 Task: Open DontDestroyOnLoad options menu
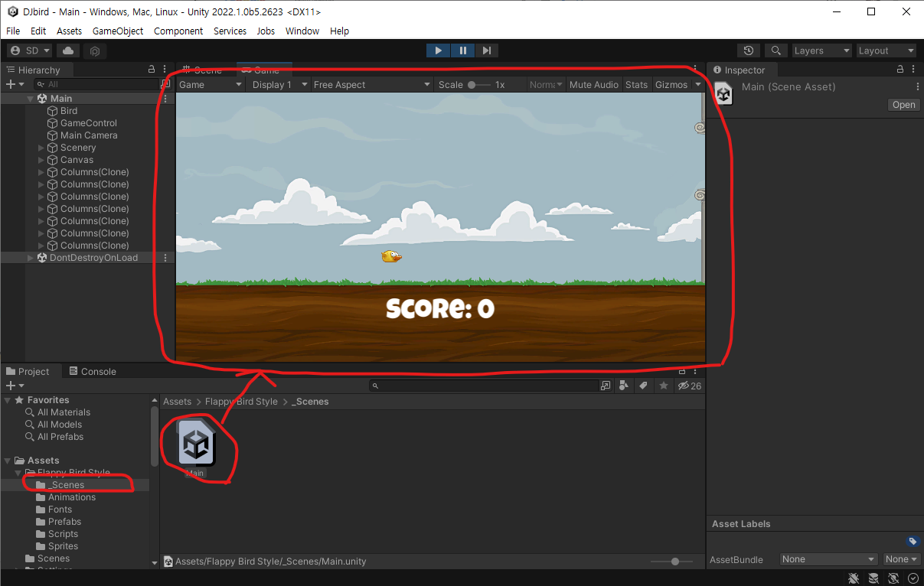165,258
